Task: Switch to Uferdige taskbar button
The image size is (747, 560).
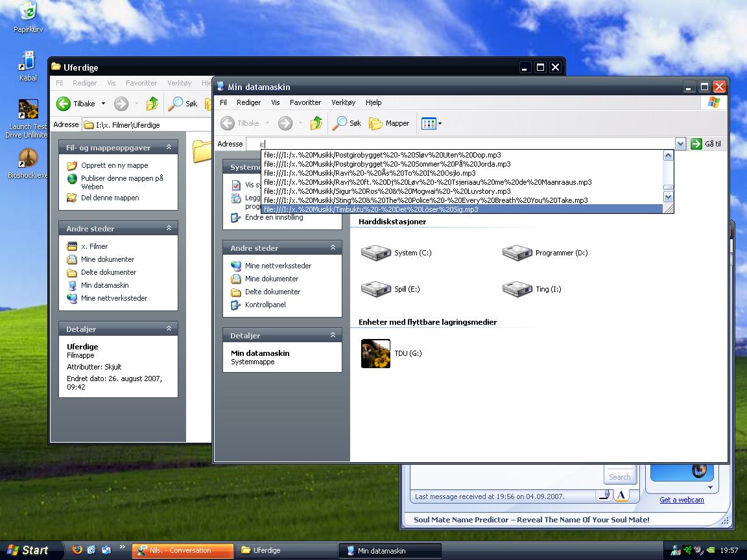Action: point(287,550)
